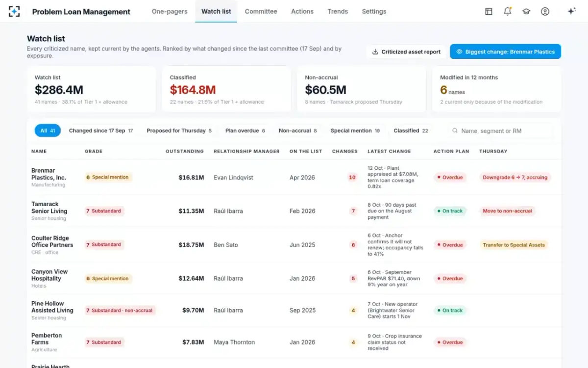Open the One-pagers tab
Image resolution: width=588 pixels, height=368 pixels.
[170, 11]
